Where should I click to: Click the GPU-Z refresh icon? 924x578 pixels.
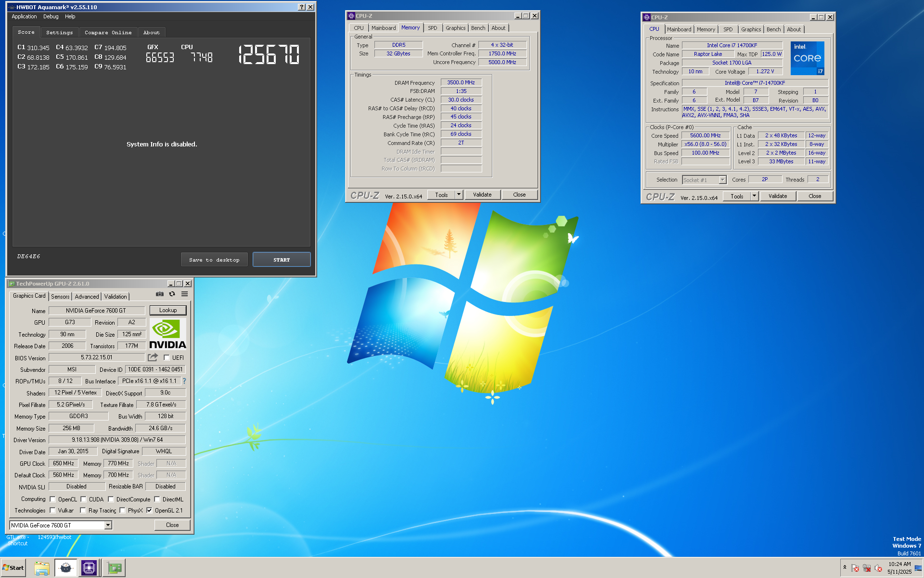[x=172, y=294]
